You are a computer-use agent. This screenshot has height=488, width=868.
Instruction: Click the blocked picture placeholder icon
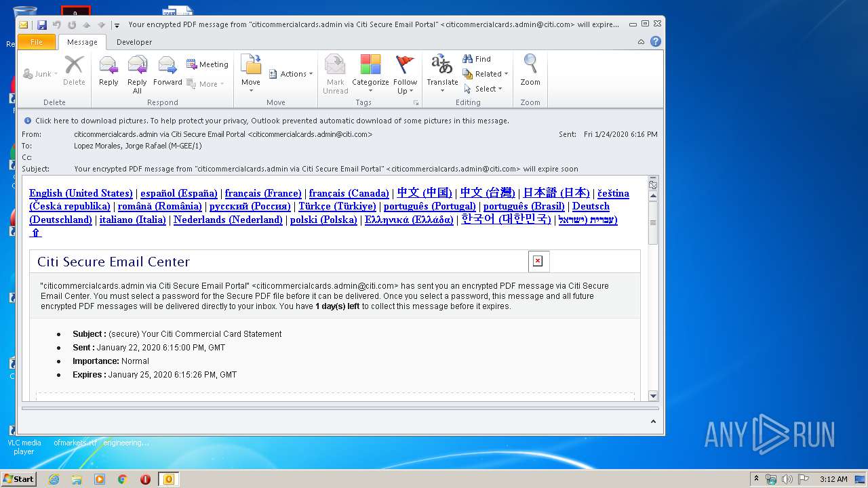(538, 261)
